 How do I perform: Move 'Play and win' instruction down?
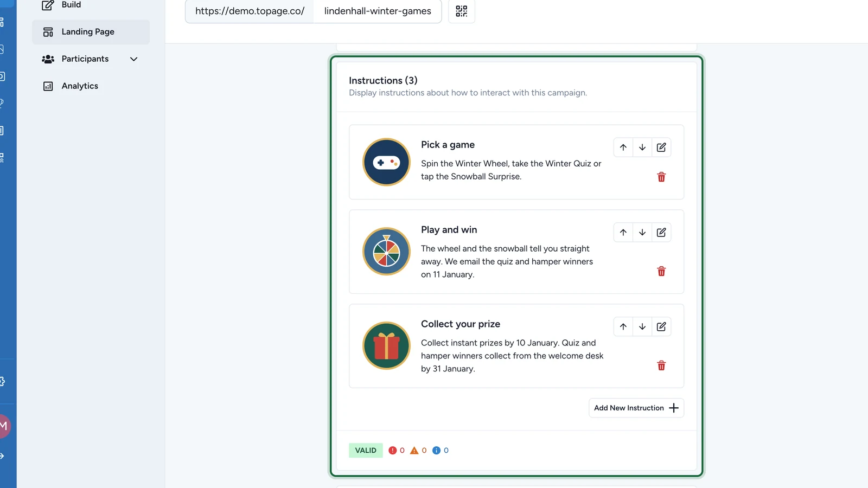[x=642, y=233]
